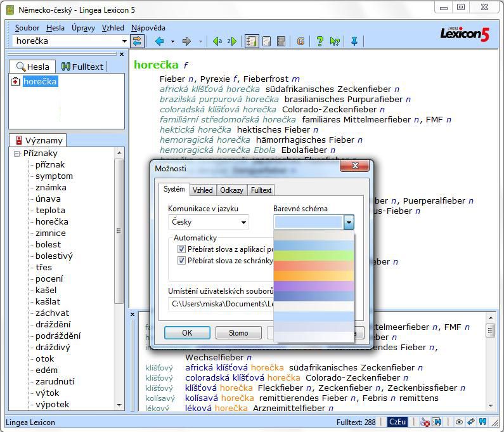Image resolution: width=504 pixels, height=432 pixels.
Task: Open the search word dropdown arrow
Action: point(124,41)
